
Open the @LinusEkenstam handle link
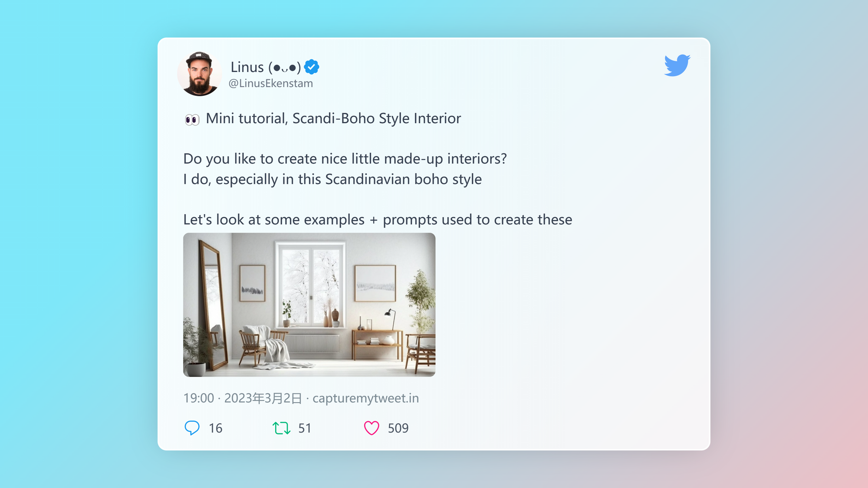coord(271,83)
